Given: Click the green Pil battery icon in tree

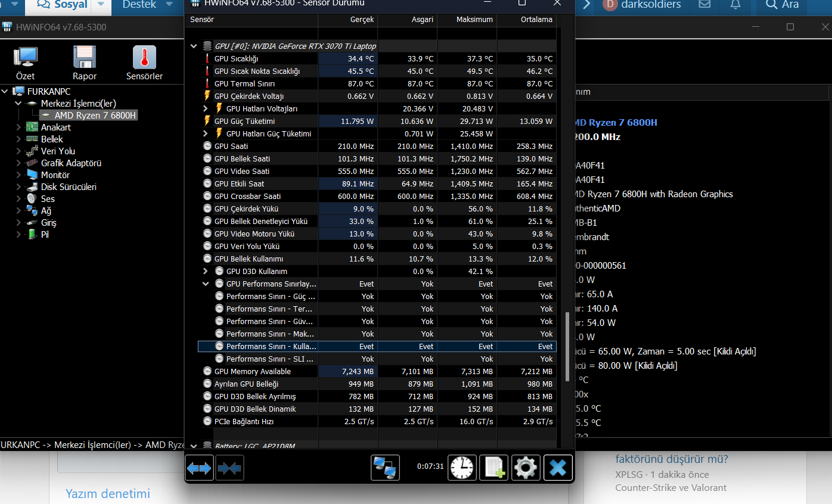Looking at the screenshot, I should tap(32, 234).
